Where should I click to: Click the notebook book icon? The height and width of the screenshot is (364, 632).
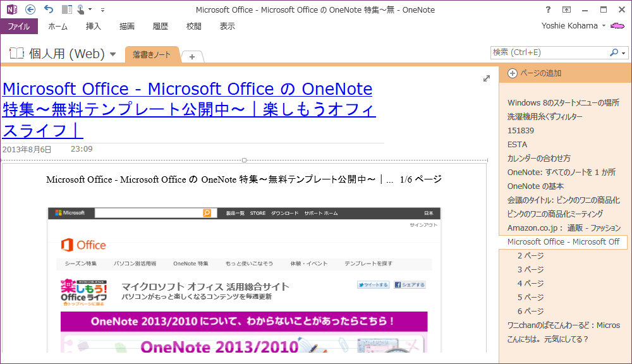[16, 53]
